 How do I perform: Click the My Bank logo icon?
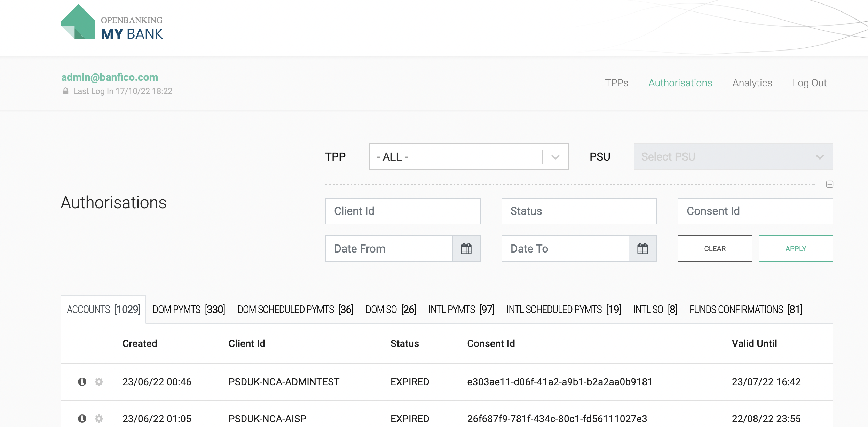(x=78, y=22)
